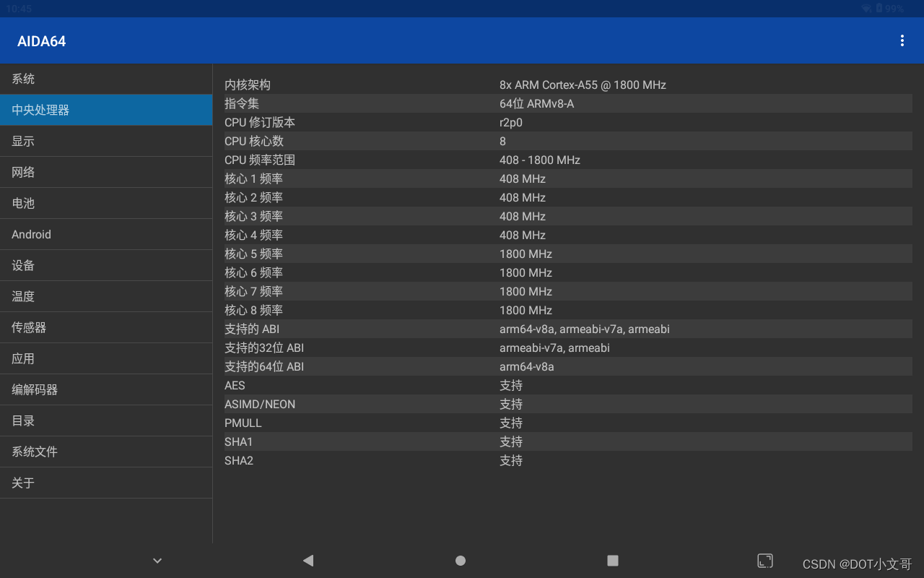Open the 应用 section

[x=106, y=358]
